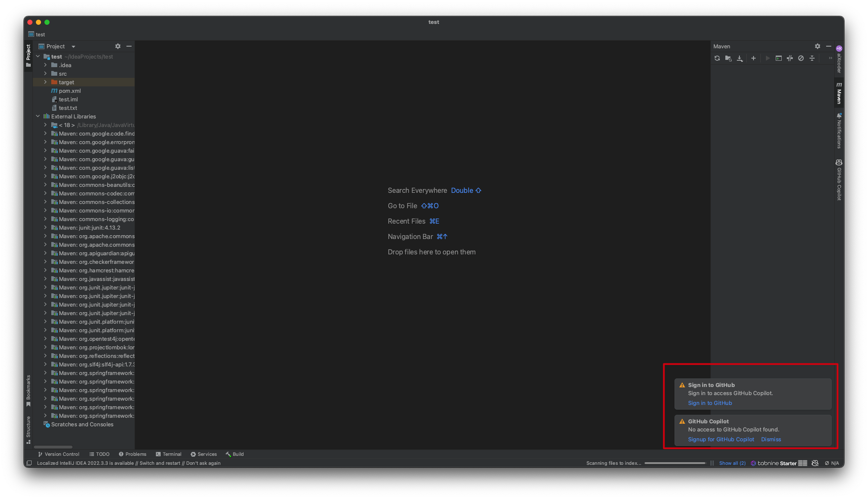868x499 pixels.
Task: Dismiss the GitHub Copilot notification
Action: pos(771,439)
